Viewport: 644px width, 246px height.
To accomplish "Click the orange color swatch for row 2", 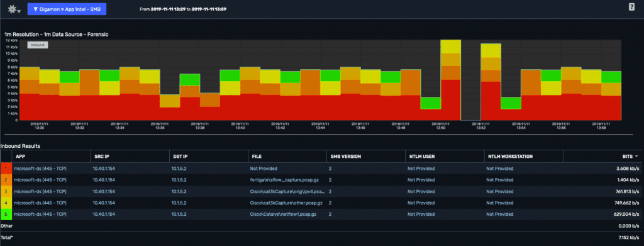I will pyautogui.click(x=6, y=180).
